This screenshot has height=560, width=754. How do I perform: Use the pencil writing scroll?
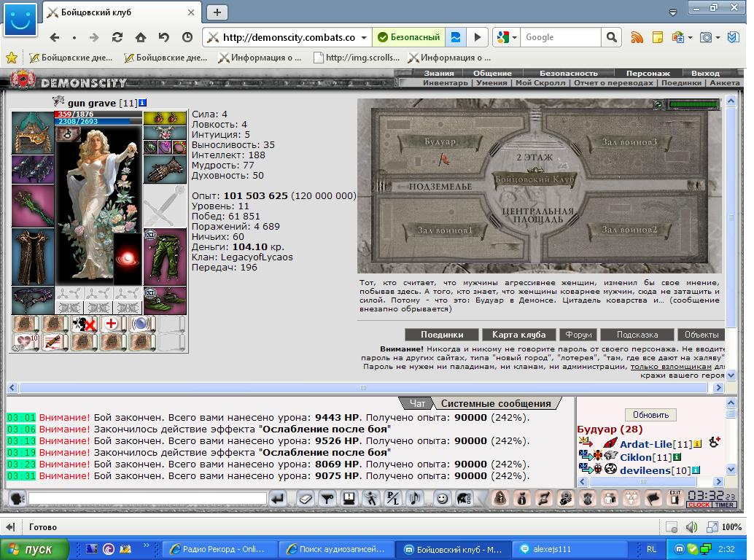tap(54, 342)
